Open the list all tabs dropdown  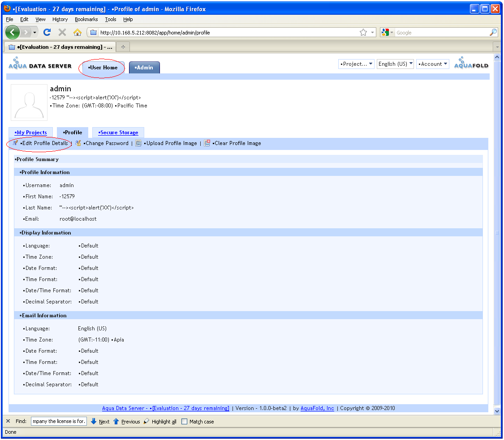point(497,47)
